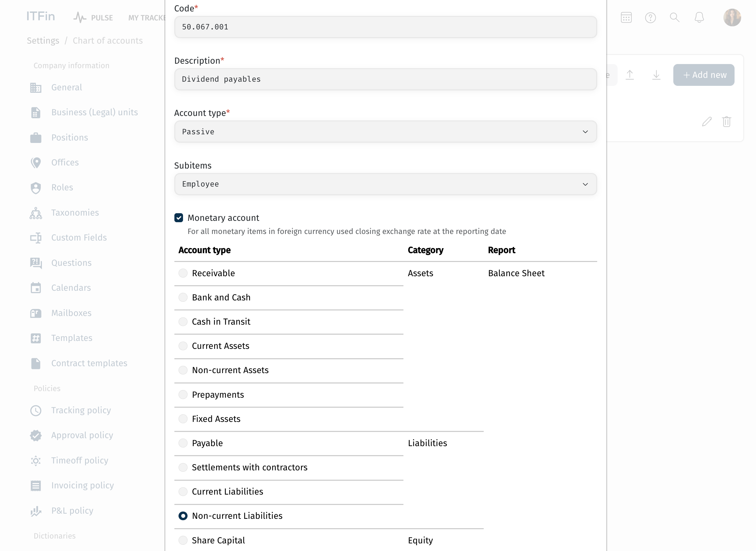Open the Passive account type dropdown
Screen dimensions: 756x551
(x=385, y=132)
